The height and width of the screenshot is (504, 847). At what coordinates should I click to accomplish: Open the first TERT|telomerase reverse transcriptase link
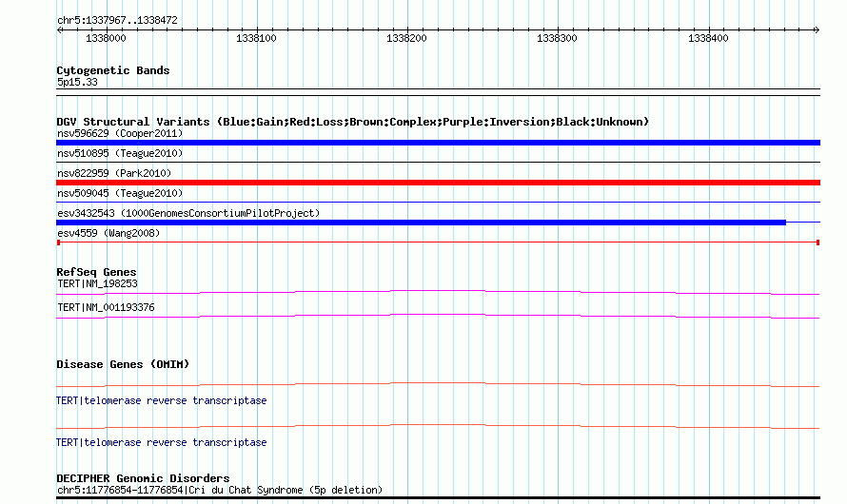point(162,401)
